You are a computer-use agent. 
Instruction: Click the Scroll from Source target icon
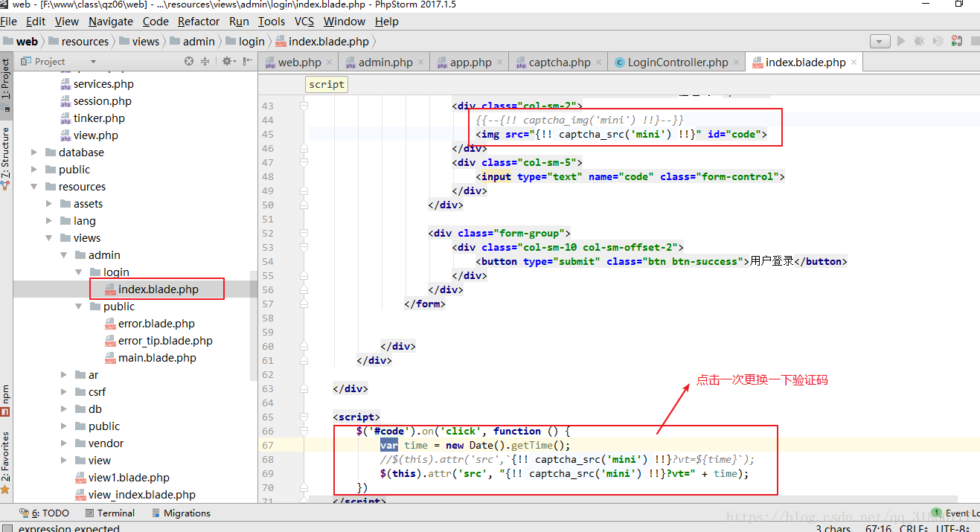point(189,61)
